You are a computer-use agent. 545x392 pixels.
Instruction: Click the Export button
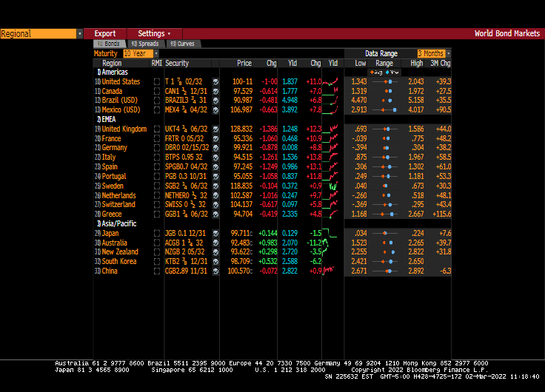[x=105, y=33]
